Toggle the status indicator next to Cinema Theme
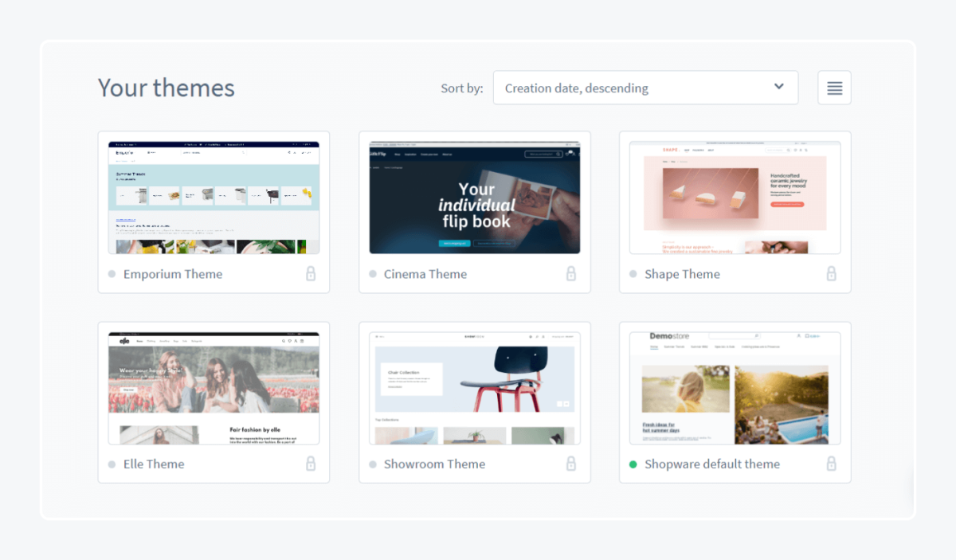 [372, 273]
